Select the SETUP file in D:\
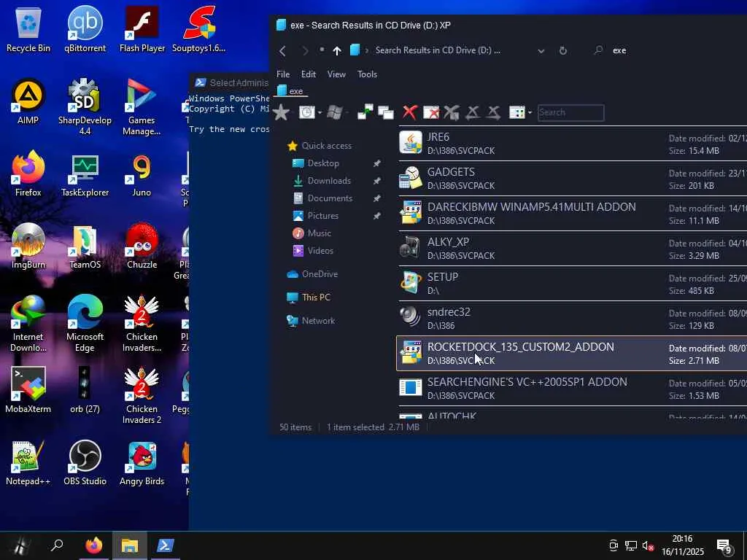 (x=572, y=284)
